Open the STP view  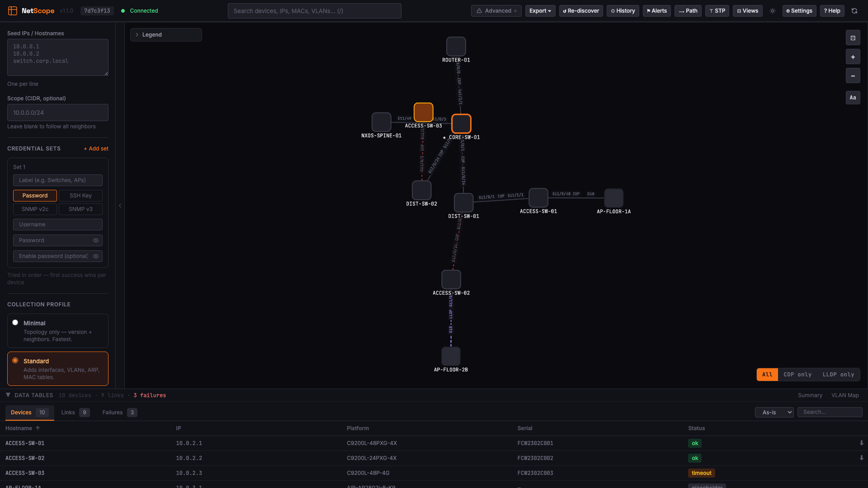[x=717, y=11]
